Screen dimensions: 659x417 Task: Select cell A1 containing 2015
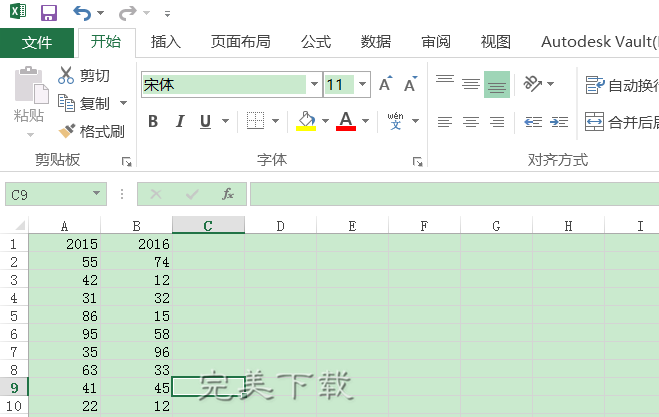(64, 244)
